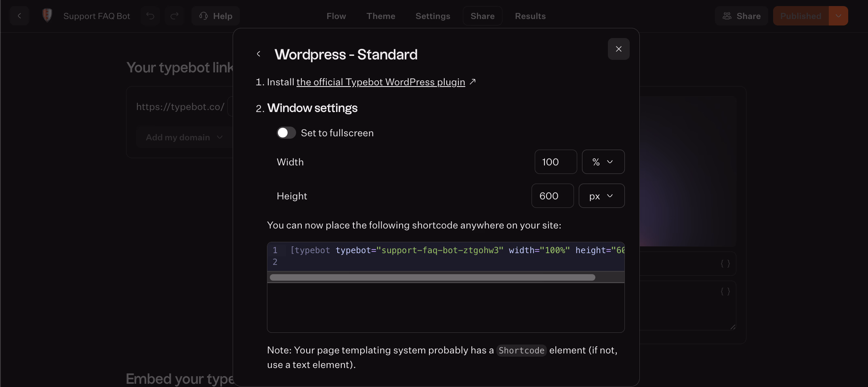Open the Theme tab

tap(380, 16)
